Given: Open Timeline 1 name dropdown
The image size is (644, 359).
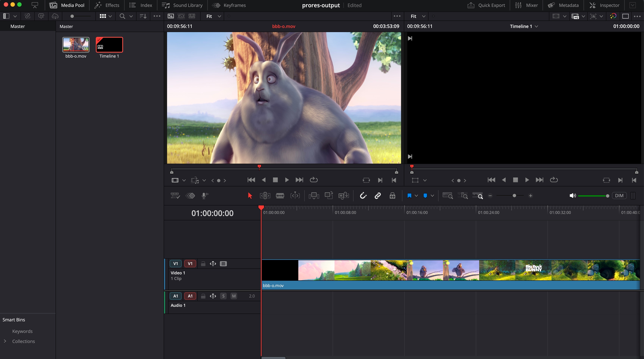Looking at the screenshot, I should 524,26.
